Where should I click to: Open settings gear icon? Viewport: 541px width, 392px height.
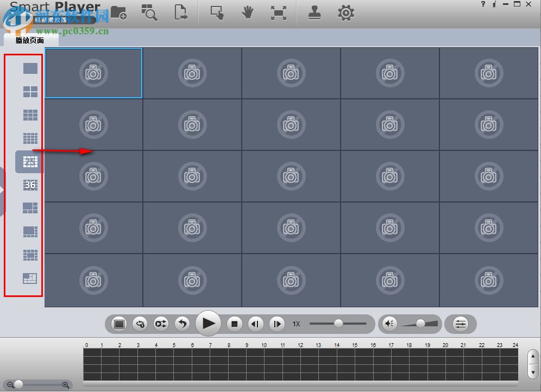point(345,13)
